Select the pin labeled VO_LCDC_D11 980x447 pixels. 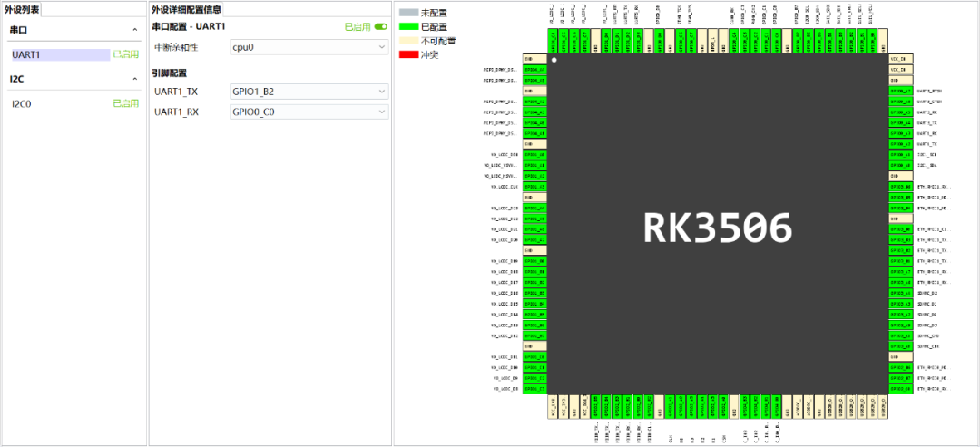tap(534, 356)
